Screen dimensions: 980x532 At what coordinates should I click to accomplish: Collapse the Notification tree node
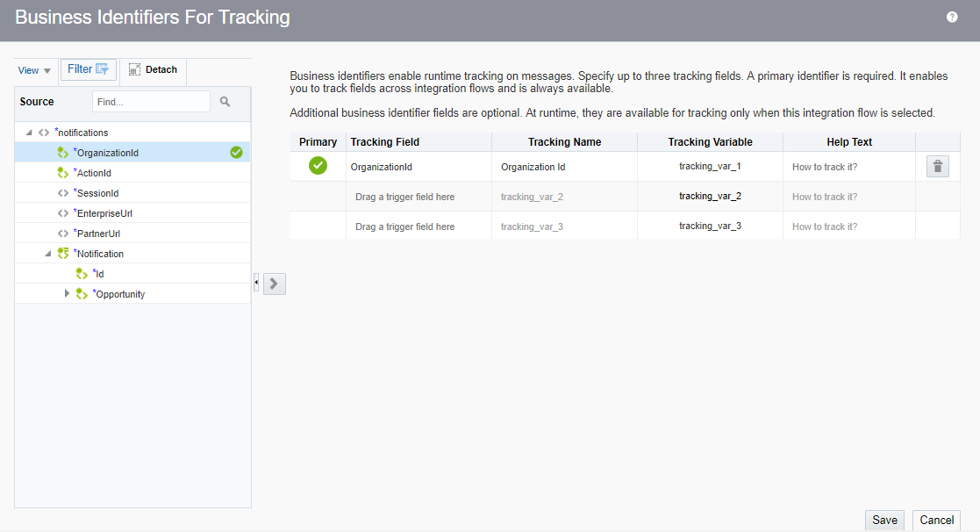[x=47, y=253]
